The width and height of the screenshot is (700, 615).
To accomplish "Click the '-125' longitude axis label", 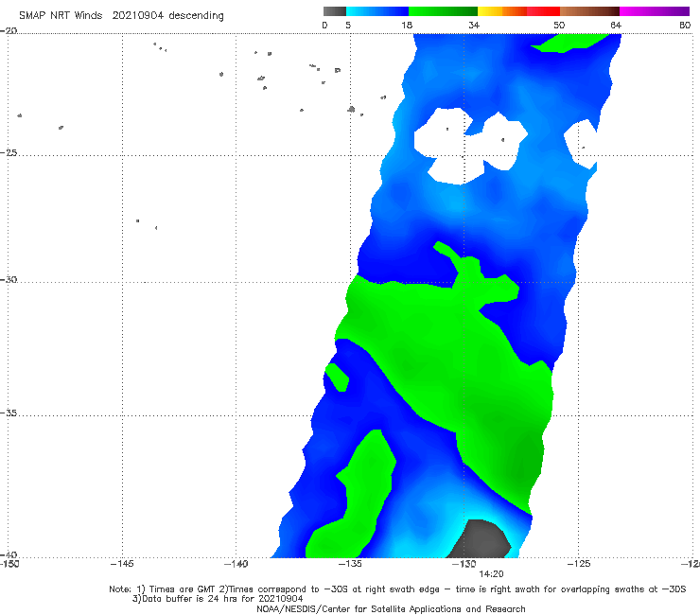I will (579, 564).
